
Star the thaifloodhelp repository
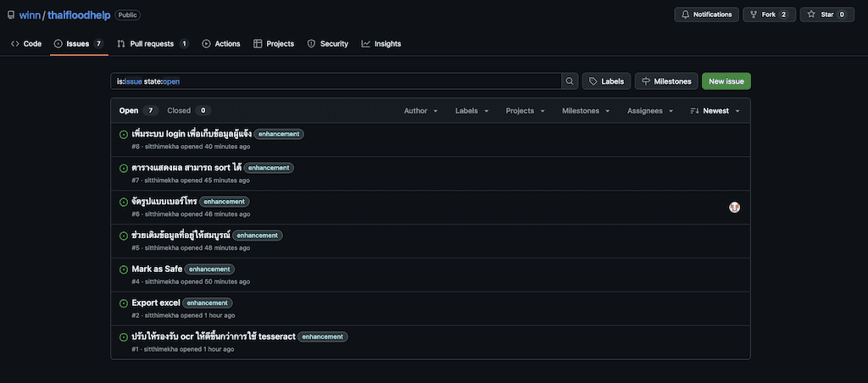click(x=826, y=14)
